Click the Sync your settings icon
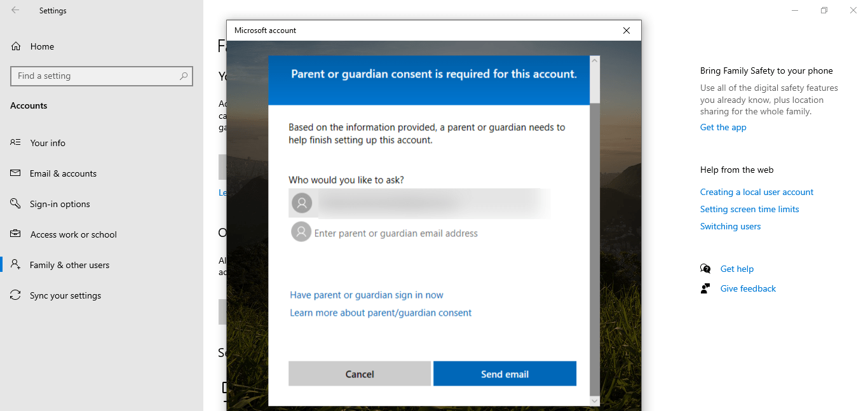The height and width of the screenshot is (411, 868). [15, 295]
